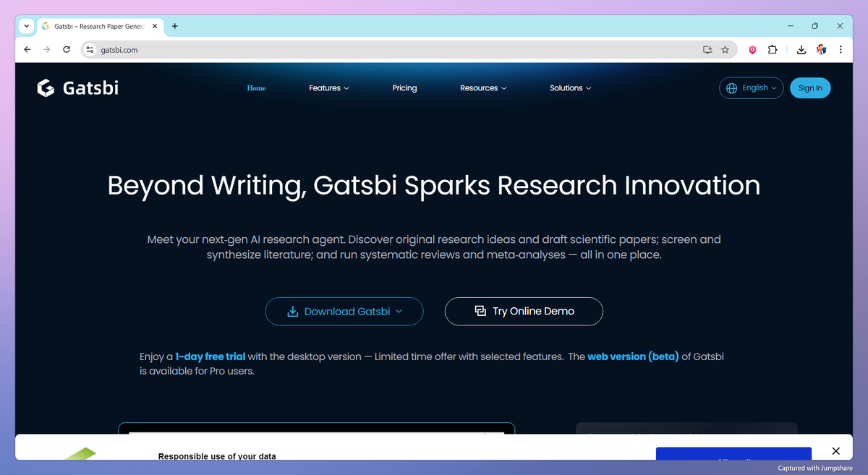Click the Gatsbi logo icon
This screenshot has height=475, width=868.
[x=45, y=87]
